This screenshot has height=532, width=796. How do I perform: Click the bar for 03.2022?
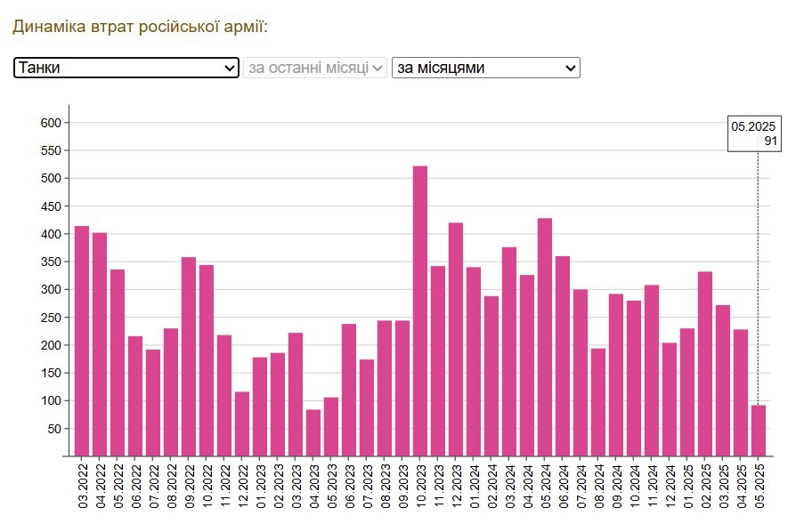point(82,341)
